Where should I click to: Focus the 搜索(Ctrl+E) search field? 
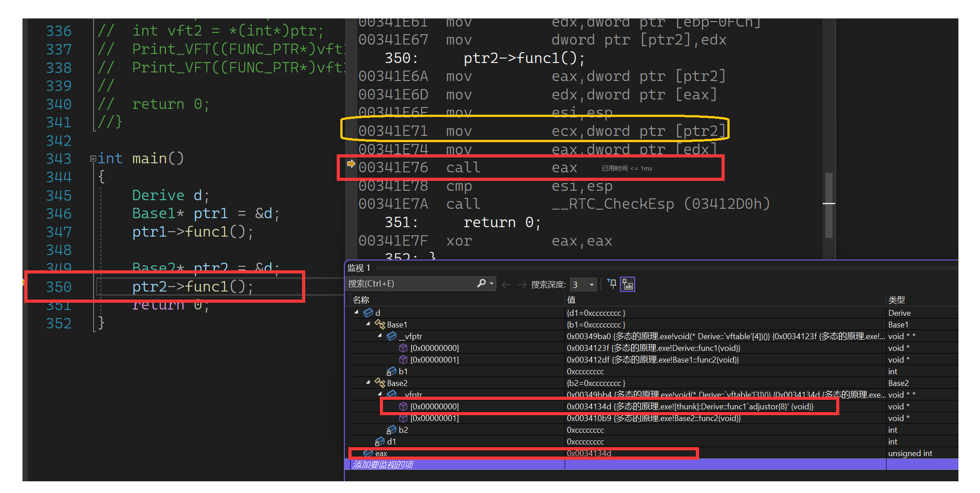click(411, 284)
